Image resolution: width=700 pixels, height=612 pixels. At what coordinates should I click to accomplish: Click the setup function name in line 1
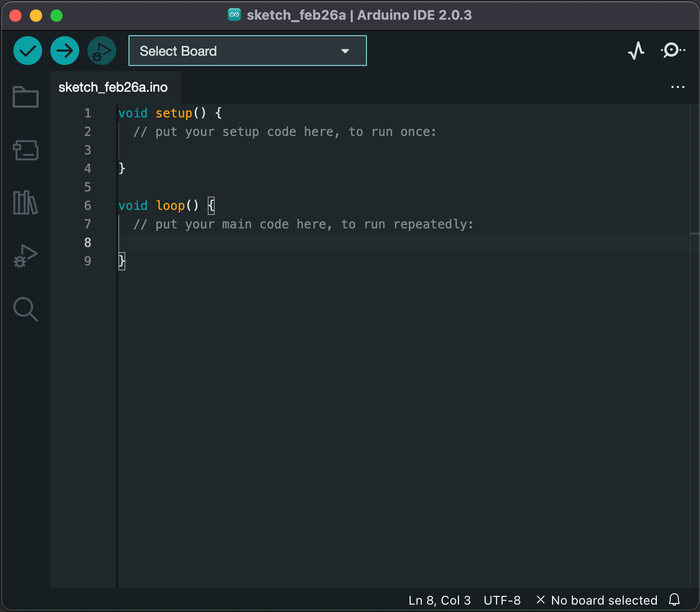(x=173, y=113)
